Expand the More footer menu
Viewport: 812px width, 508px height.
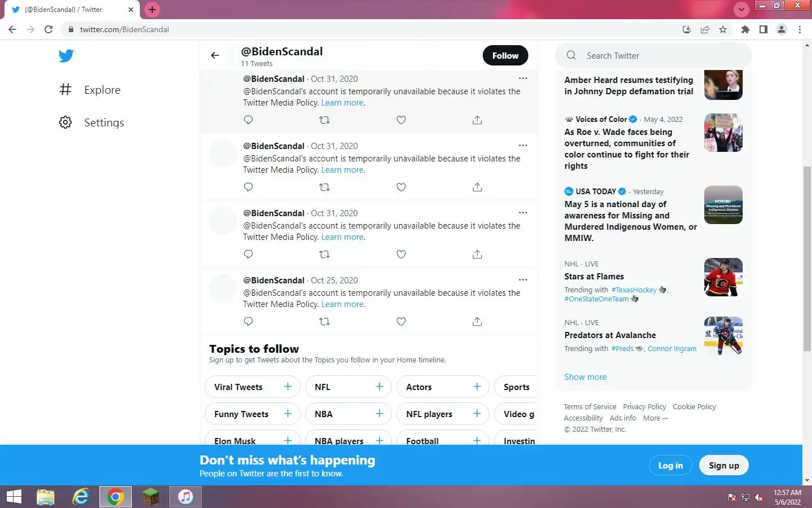pos(655,418)
